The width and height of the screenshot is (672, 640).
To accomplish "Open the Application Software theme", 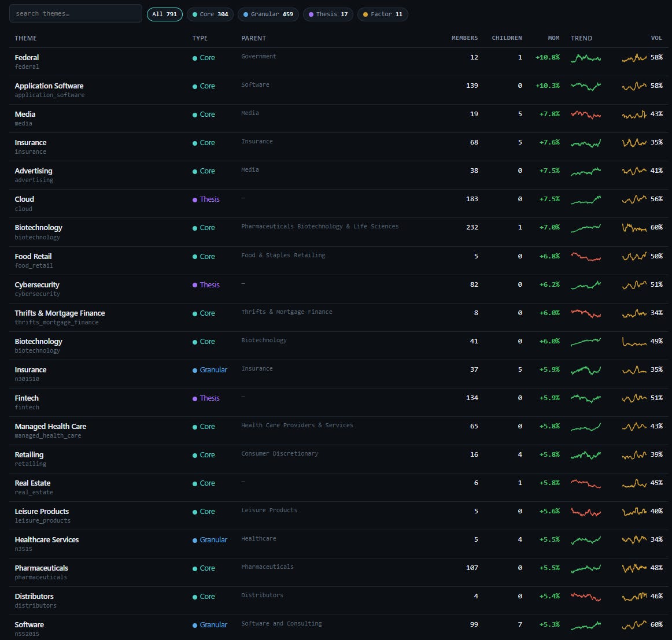I will [x=49, y=86].
